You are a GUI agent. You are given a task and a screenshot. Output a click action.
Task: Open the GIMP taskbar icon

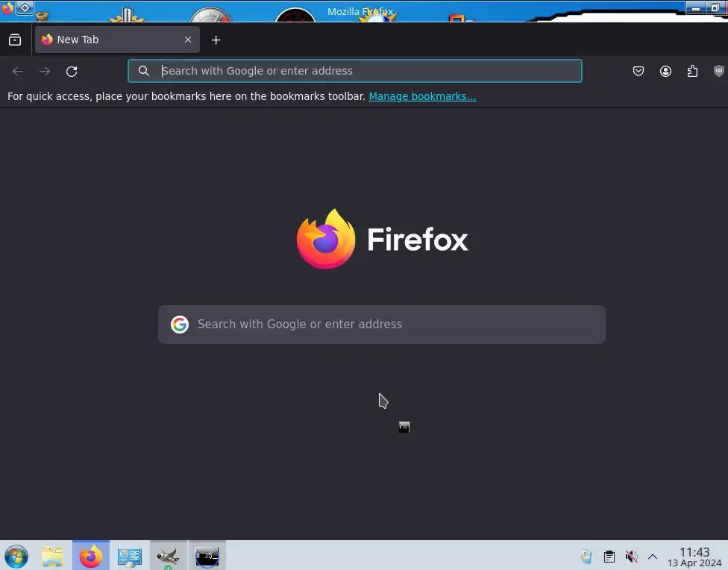(168, 556)
